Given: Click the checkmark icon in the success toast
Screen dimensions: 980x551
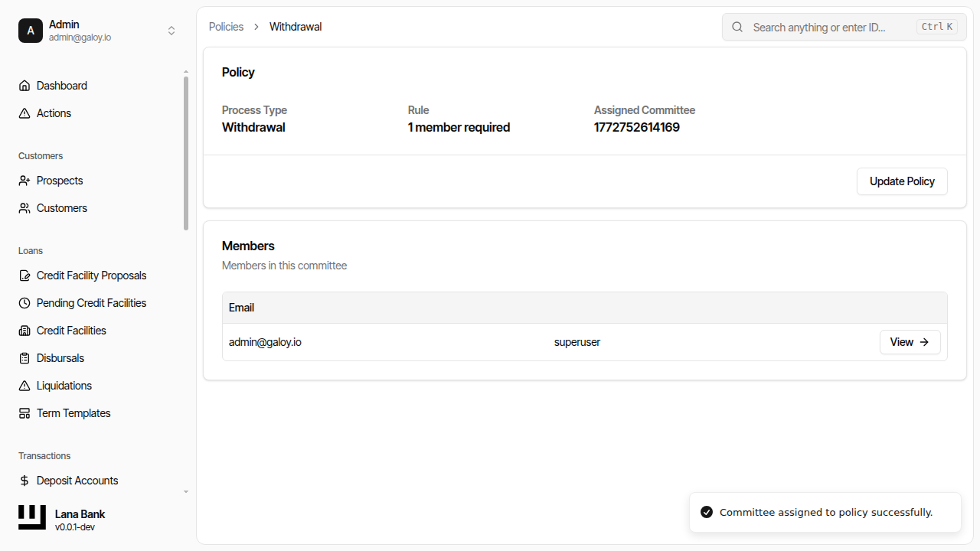Looking at the screenshot, I should 706,511.
